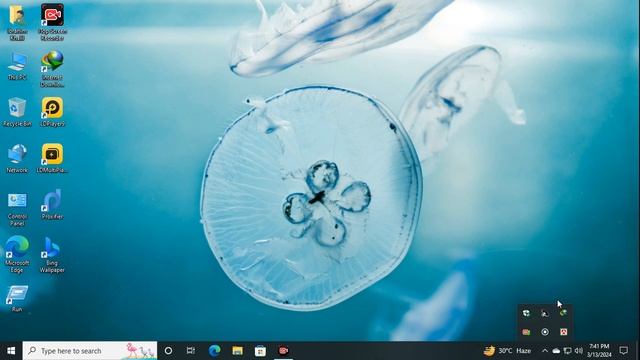Open the user folder desktop icon
The width and height of the screenshot is (640, 360).
(17, 22)
